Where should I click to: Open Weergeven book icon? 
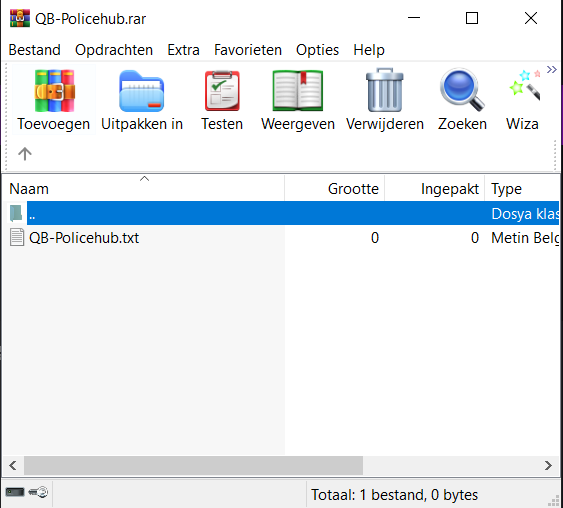coord(298,90)
